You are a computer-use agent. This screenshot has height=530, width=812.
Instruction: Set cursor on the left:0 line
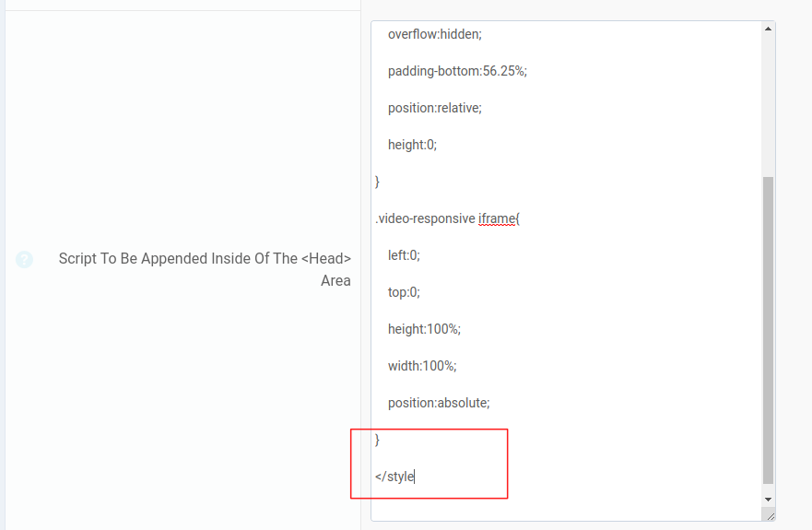coord(404,255)
